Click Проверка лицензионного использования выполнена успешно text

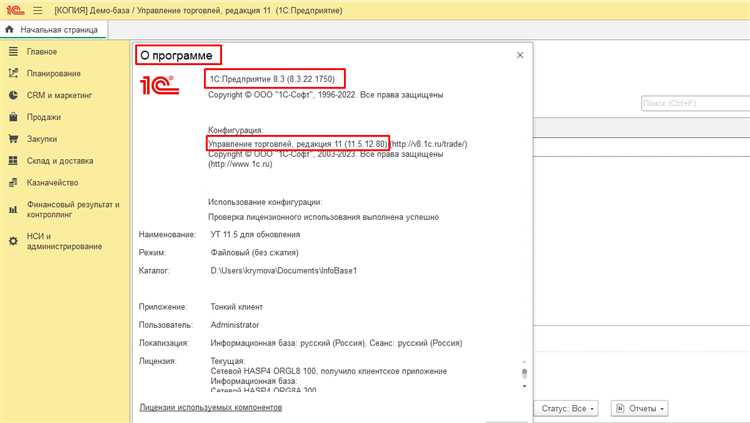[323, 217]
